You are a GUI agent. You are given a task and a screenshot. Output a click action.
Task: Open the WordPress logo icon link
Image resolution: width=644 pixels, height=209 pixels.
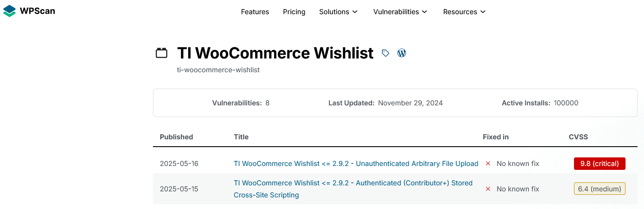click(402, 53)
